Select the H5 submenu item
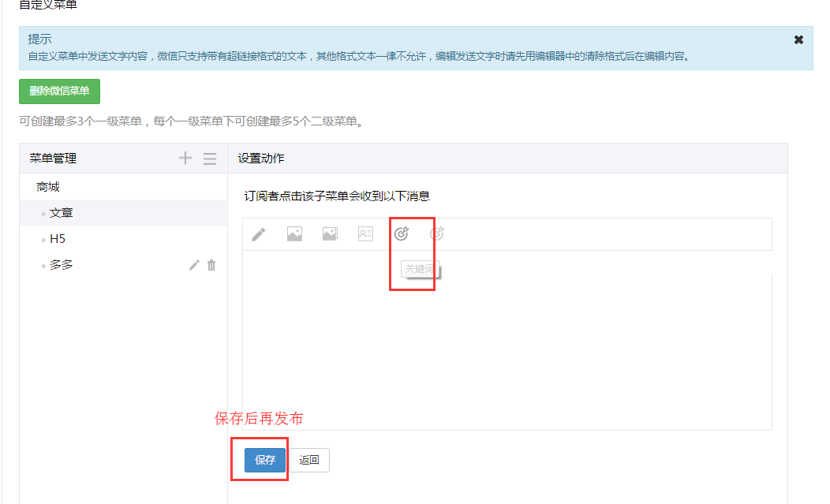 click(58, 239)
